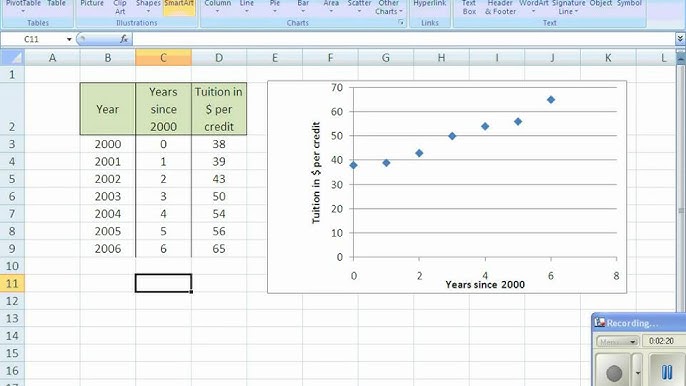Open the Charts group dialog launcher

pyautogui.click(x=401, y=22)
